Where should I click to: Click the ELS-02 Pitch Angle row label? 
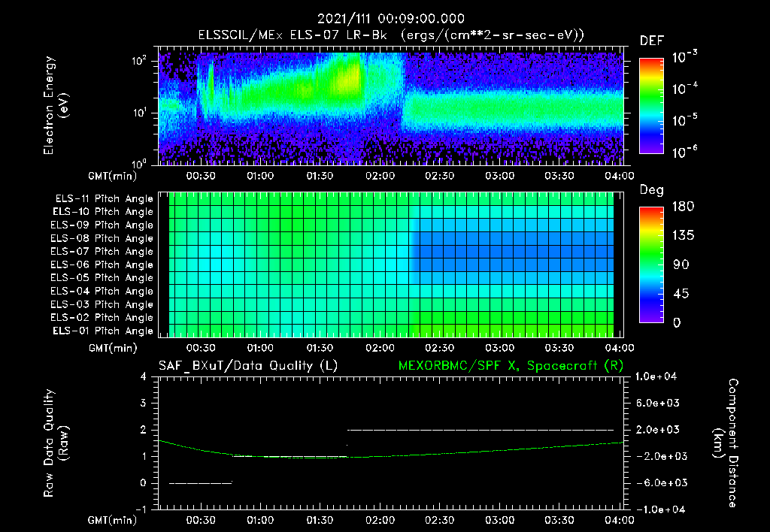tap(102, 318)
